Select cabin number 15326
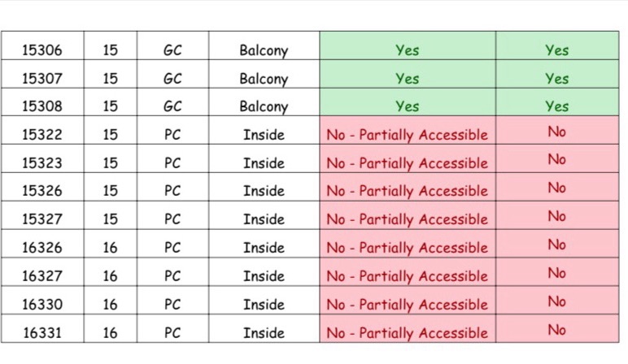This screenshot has width=628, height=364. pyautogui.click(x=41, y=191)
